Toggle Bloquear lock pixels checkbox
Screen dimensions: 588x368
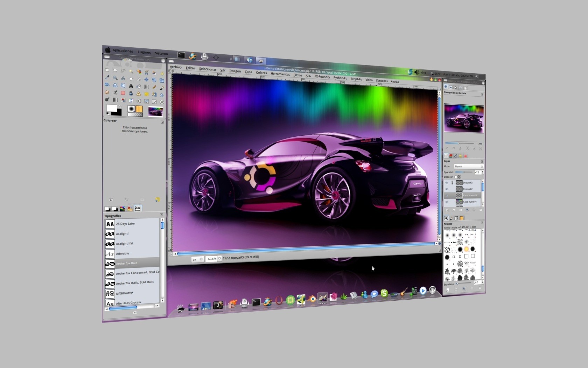coord(456,177)
